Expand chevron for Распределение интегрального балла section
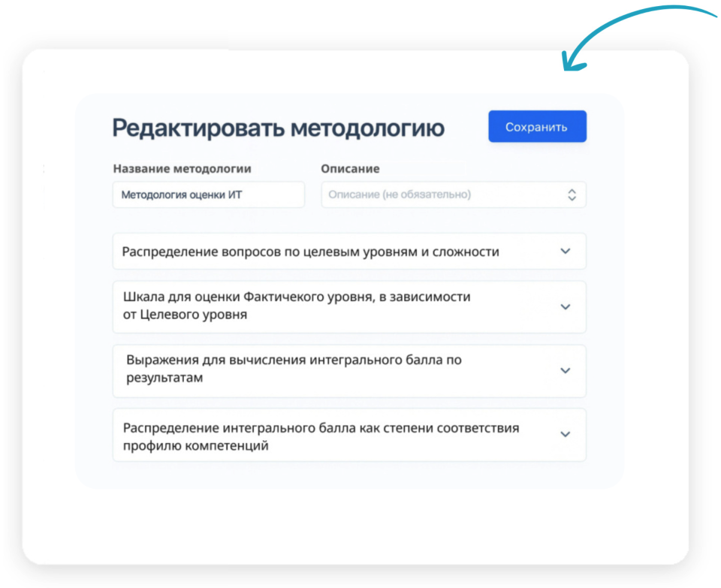This screenshot has width=721, height=588. click(x=565, y=435)
